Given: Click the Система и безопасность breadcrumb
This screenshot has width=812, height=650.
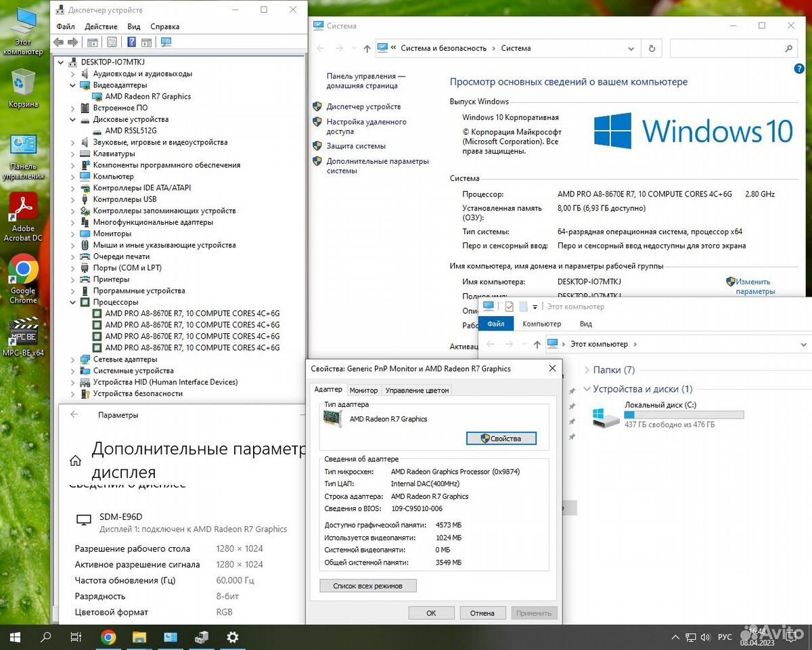Looking at the screenshot, I should tap(443, 49).
